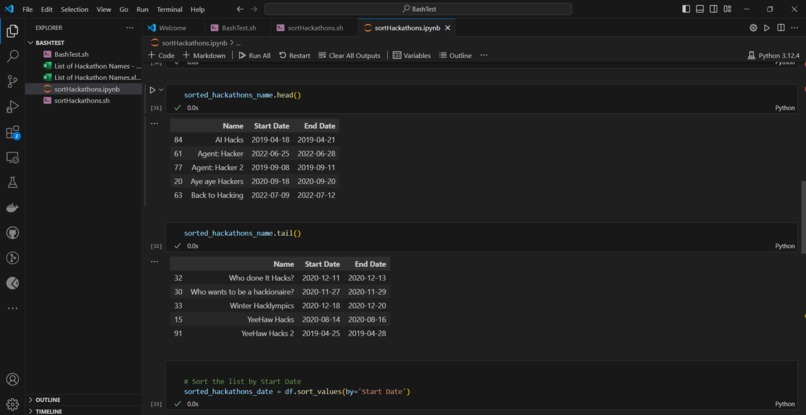Close the sortHackathons.ipynb tab
Image resolution: width=806 pixels, height=415 pixels.
(447, 28)
